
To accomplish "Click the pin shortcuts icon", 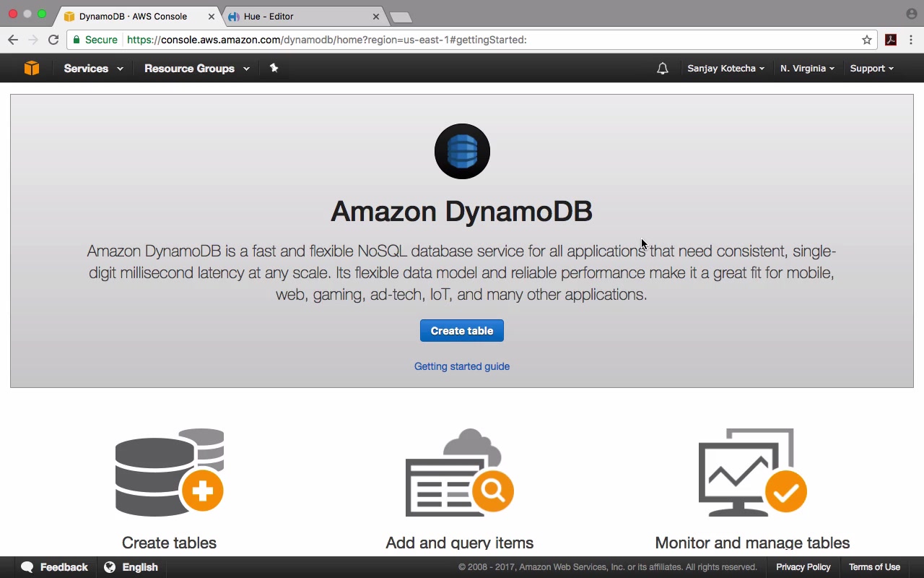I will coord(274,68).
